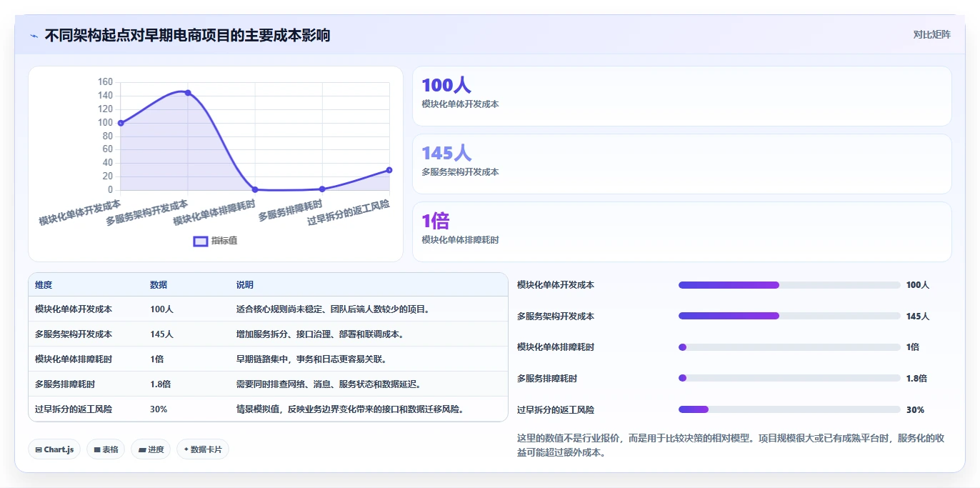Click the page title 不同架构起点对早期电商项目的主要成本影响
980x488 pixels.
tap(187, 35)
